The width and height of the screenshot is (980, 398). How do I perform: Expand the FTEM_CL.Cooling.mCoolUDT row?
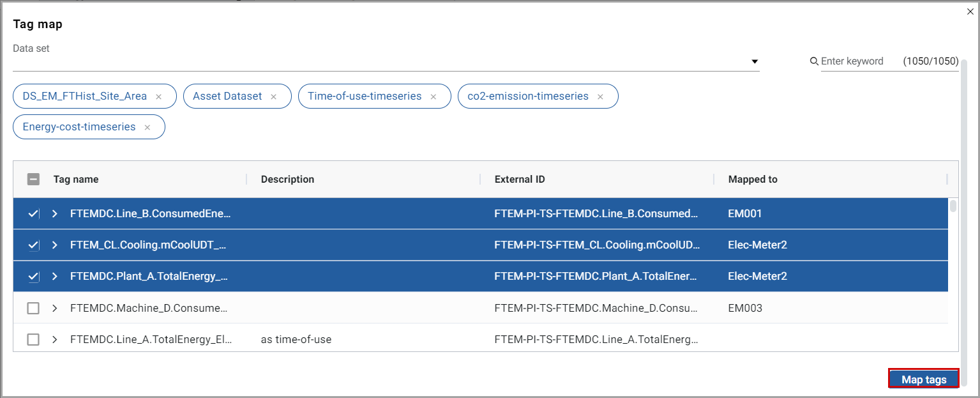(55, 245)
